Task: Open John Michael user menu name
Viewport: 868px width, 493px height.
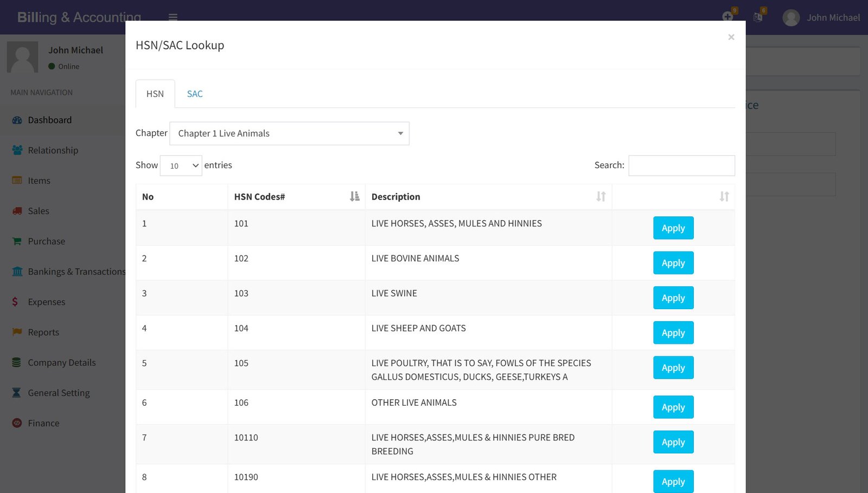Action: (x=833, y=18)
